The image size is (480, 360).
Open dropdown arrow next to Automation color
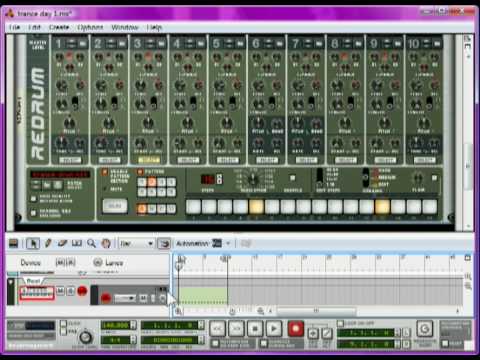coord(228,243)
